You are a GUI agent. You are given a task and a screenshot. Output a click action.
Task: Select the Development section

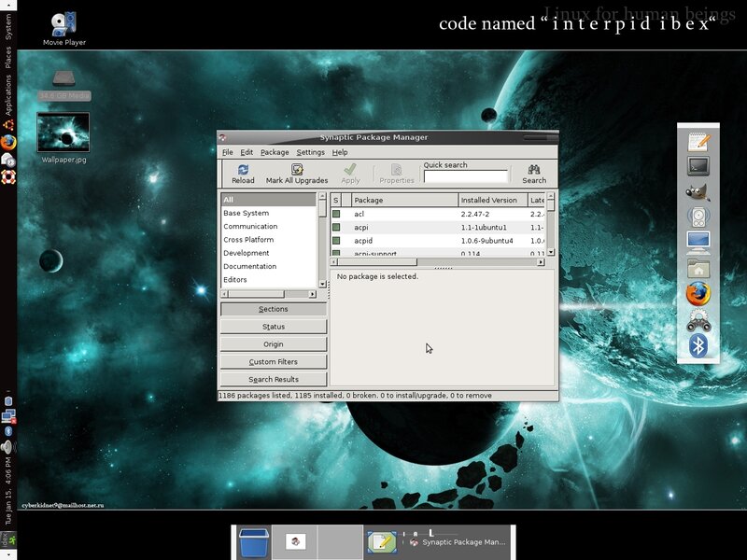268,253
